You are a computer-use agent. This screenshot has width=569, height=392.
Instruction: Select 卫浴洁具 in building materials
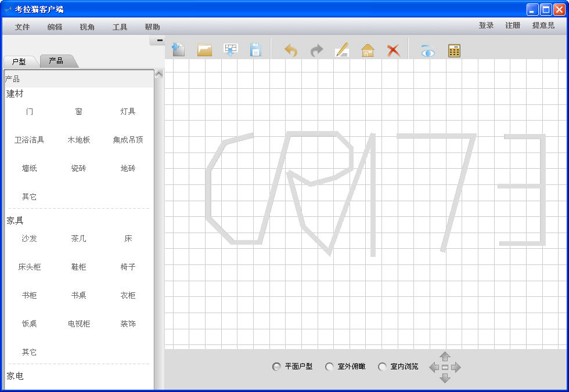pos(30,140)
